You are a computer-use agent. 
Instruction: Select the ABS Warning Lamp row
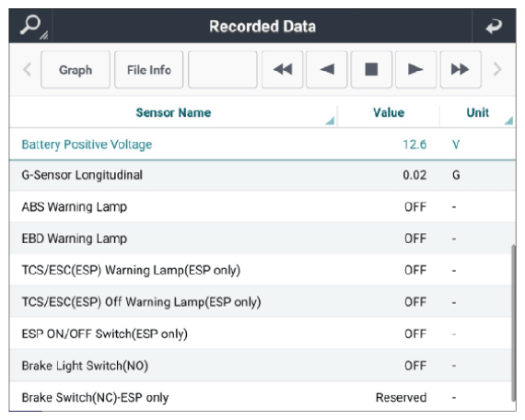pos(262,206)
